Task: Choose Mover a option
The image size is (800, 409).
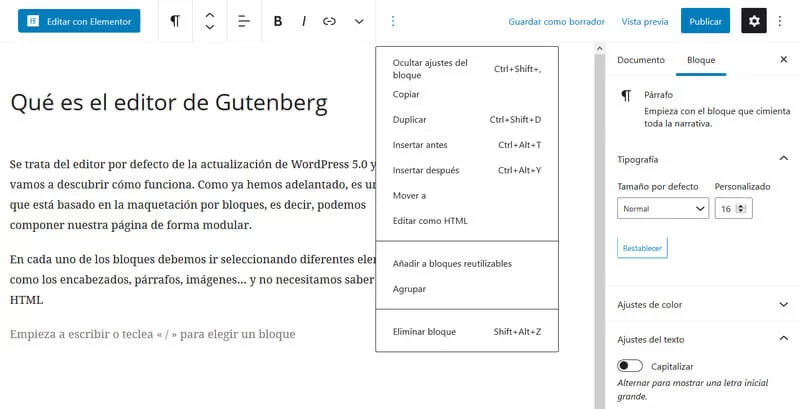Action: coord(467,195)
